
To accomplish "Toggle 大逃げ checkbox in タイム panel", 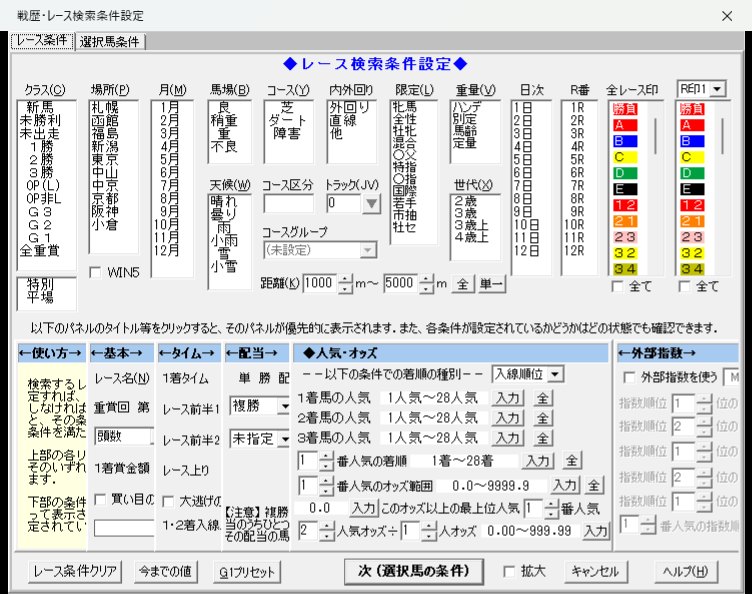I will point(168,501).
